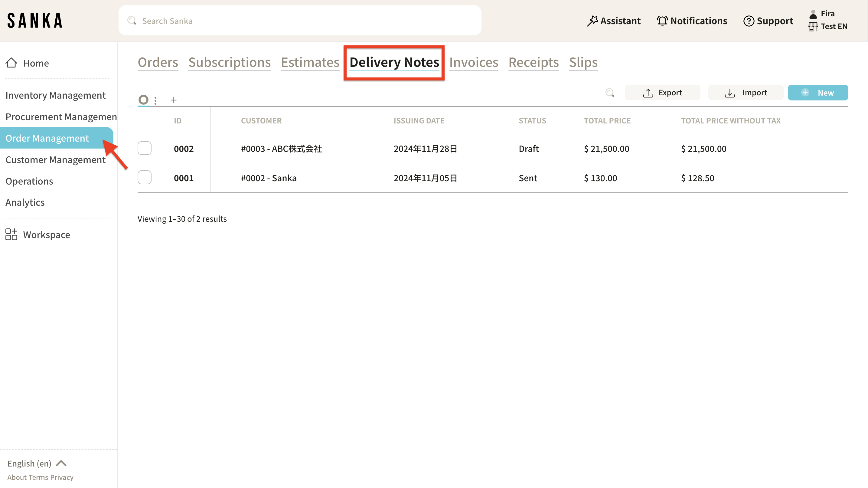Click the Export button
Screen dimensions: 868x488
[x=662, y=93]
